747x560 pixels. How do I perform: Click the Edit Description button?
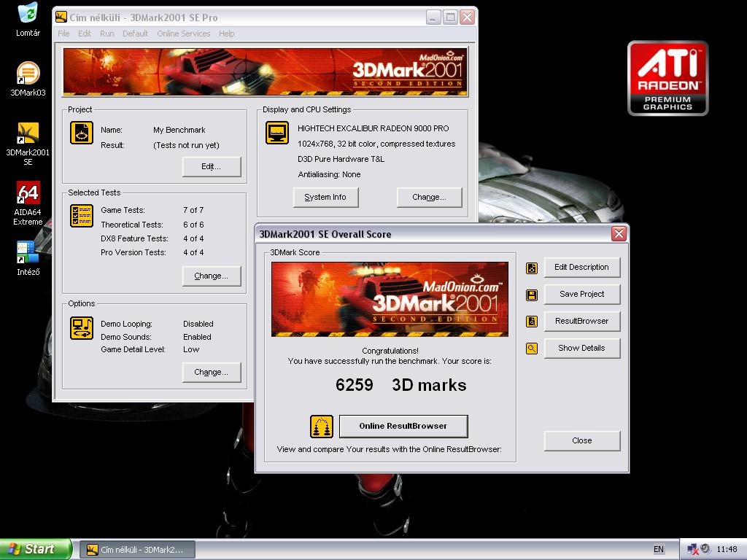[x=581, y=267]
